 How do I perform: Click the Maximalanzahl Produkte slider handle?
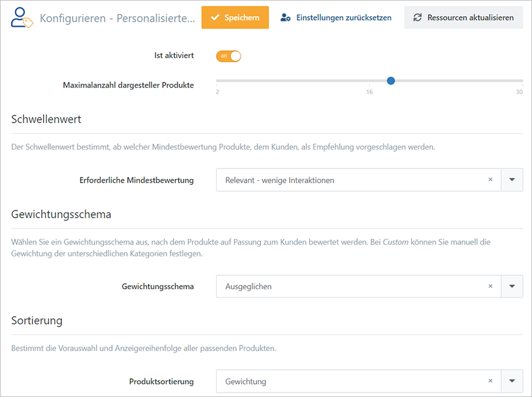pyautogui.click(x=391, y=81)
